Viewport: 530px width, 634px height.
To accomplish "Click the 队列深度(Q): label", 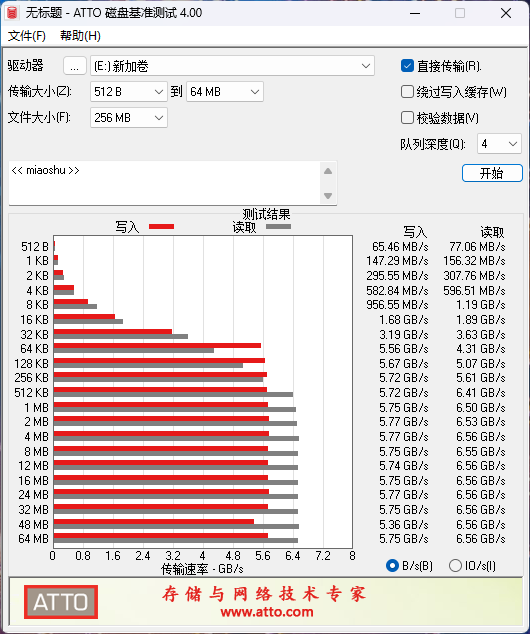I will coord(433,144).
